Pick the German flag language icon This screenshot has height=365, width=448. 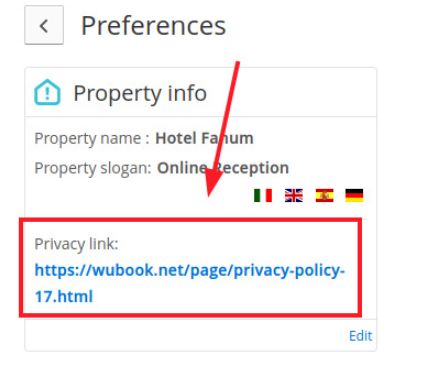coord(354,195)
